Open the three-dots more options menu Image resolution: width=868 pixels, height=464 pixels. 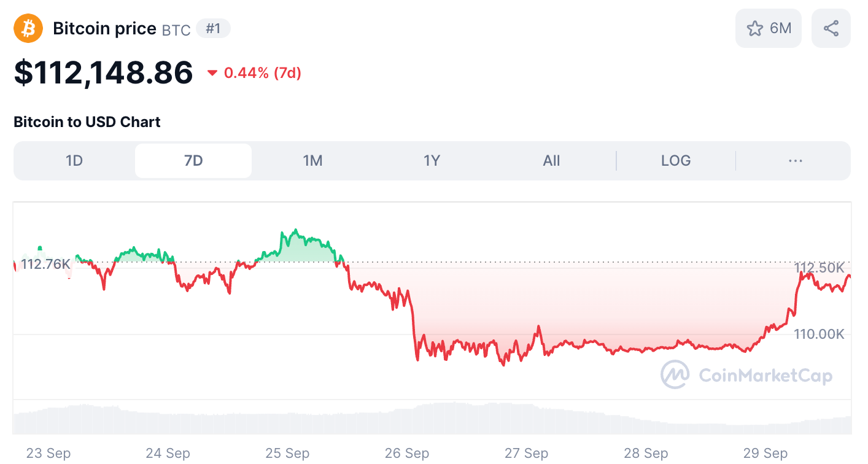pos(795,161)
